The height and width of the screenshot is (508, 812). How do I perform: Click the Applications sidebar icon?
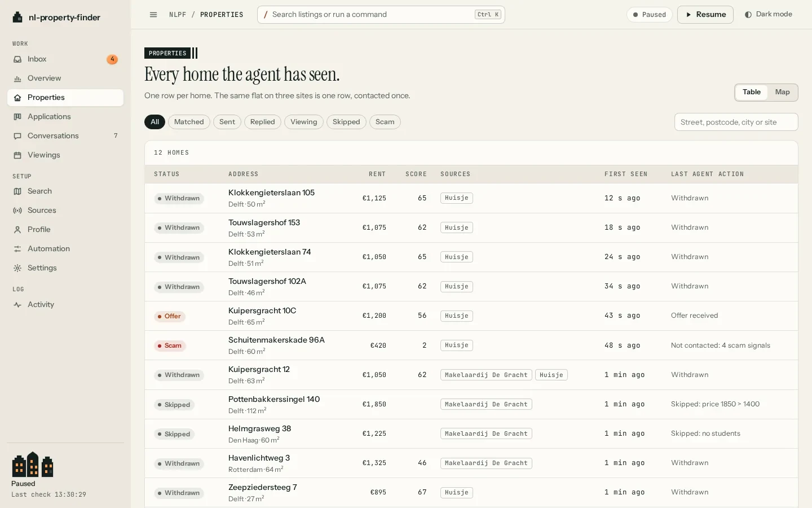coord(17,117)
